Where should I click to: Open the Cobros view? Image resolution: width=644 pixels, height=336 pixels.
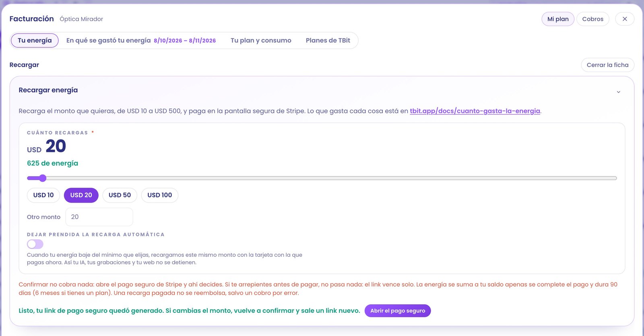[593, 19]
